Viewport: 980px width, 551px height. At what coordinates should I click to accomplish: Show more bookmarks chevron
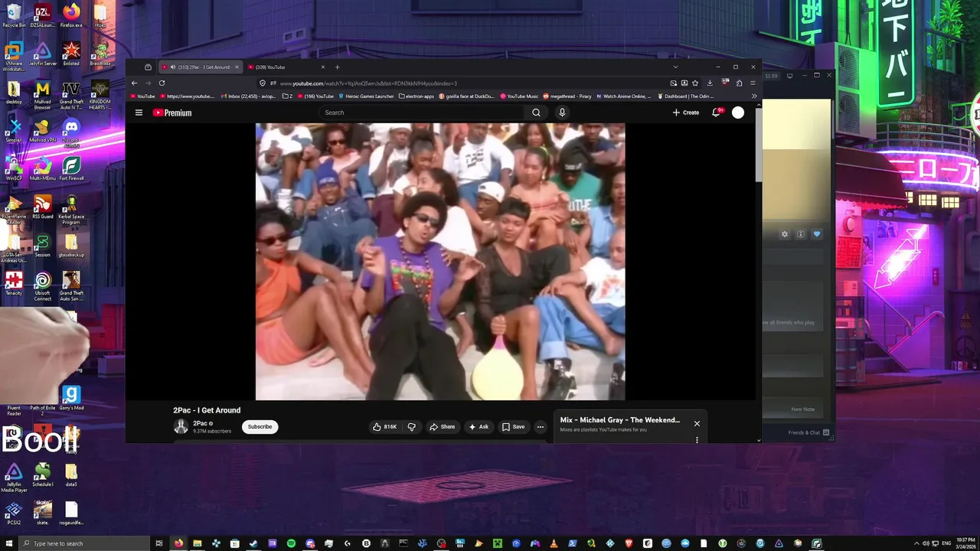point(754,96)
